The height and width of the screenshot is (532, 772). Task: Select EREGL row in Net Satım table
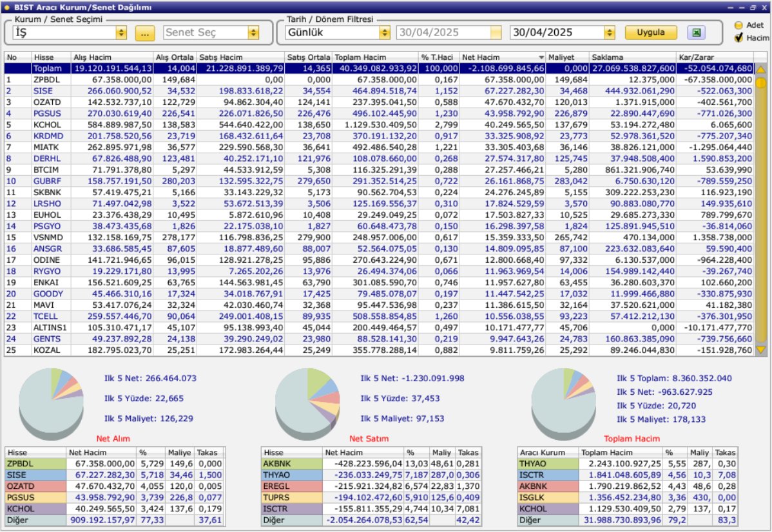pos(371,486)
